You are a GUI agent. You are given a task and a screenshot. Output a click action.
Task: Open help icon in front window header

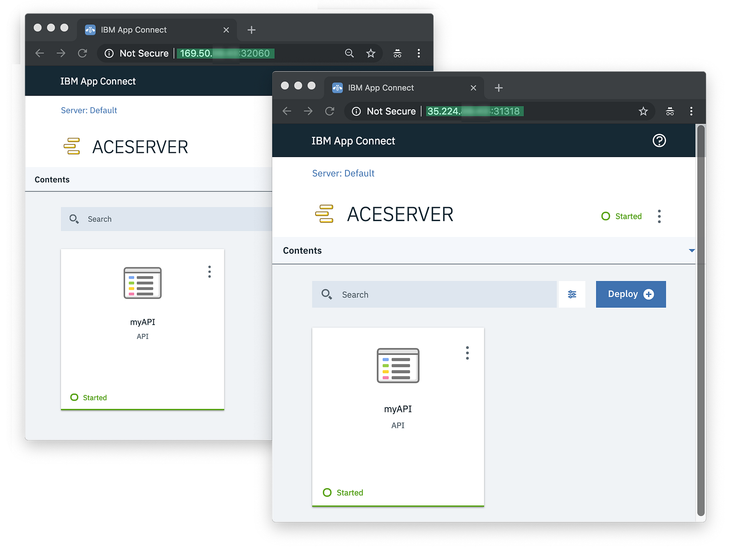click(659, 141)
